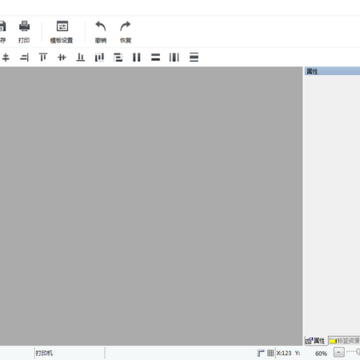Click the two thick horizontal bars icon

(155, 58)
